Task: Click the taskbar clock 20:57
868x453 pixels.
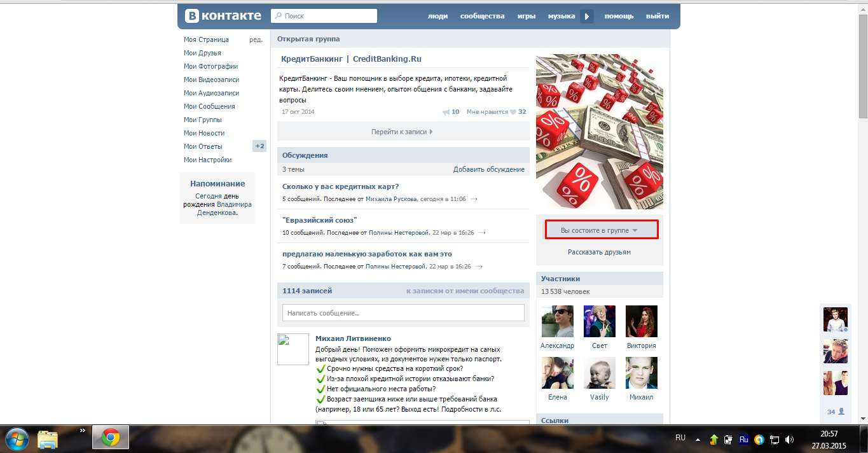Action: [x=829, y=434]
